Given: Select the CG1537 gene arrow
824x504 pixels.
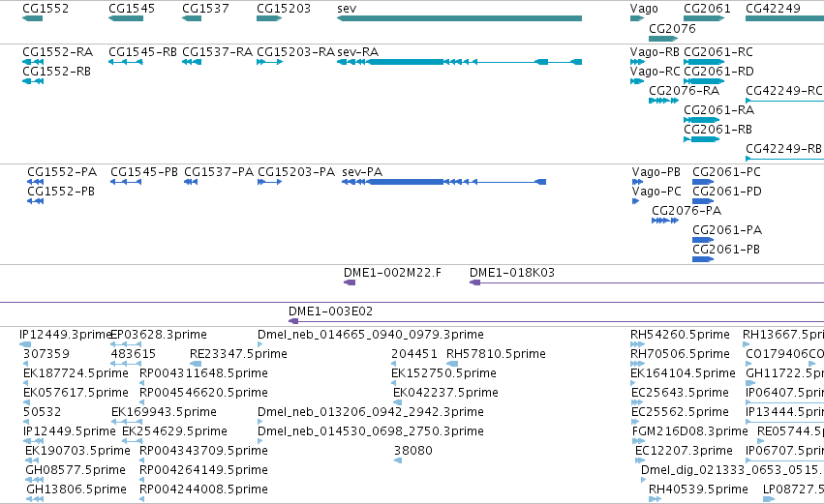Looking at the screenshot, I should [x=192, y=18].
